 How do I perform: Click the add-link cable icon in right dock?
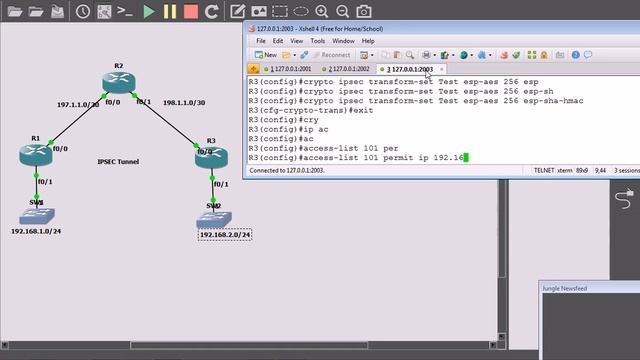click(625, 199)
